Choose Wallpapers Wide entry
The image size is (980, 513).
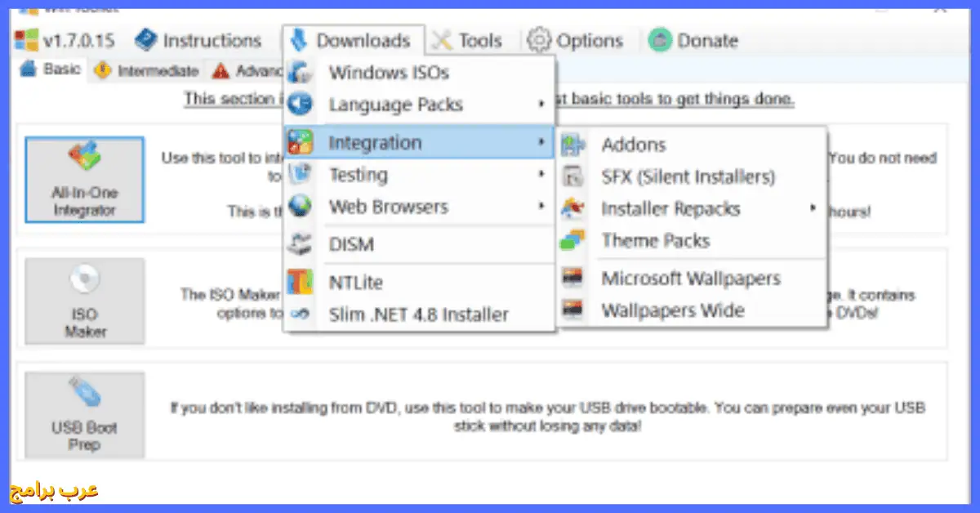pos(693,310)
